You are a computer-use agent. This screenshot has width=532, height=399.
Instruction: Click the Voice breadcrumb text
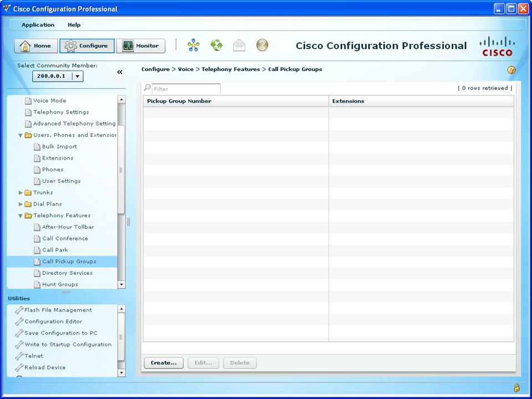click(x=186, y=69)
